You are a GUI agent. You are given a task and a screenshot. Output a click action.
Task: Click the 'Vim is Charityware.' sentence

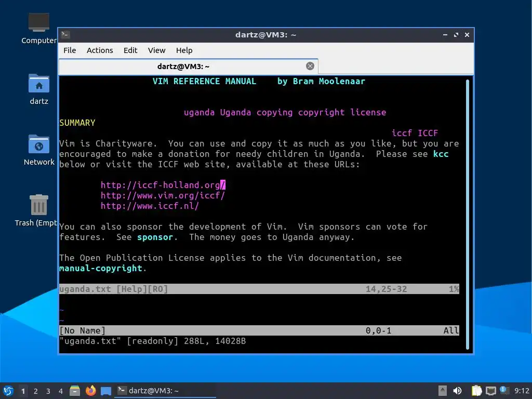(x=108, y=143)
